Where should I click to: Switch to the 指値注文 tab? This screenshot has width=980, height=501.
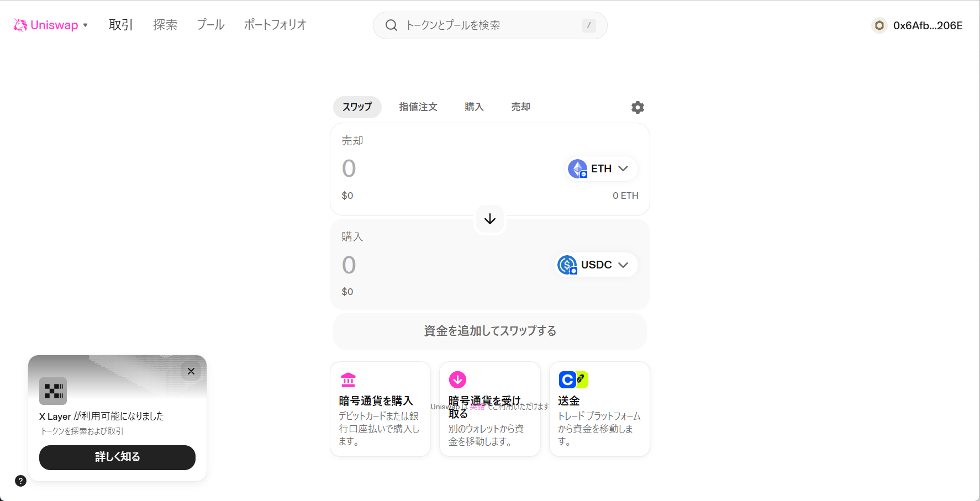pyautogui.click(x=418, y=107)
